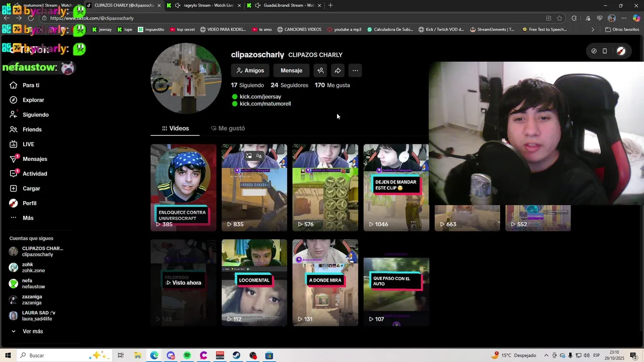Open the browser extensions icon
The width and height of the screenshot is (644, 362).
[x=574, y=18]
